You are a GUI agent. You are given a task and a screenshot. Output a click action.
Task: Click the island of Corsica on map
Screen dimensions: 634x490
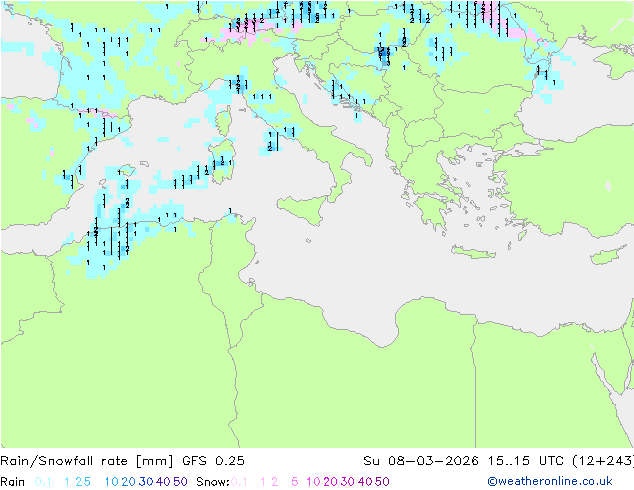(x=224, y=121)
